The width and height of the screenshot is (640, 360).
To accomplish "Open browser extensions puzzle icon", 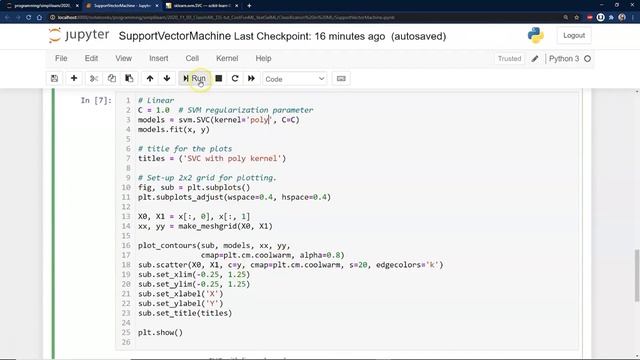I will (x=611, y=18).
